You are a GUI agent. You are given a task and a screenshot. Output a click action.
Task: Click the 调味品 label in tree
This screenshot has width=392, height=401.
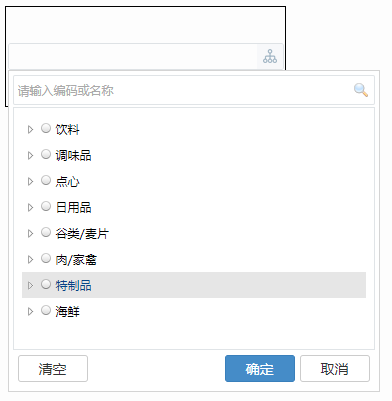[x=73, y=155]
